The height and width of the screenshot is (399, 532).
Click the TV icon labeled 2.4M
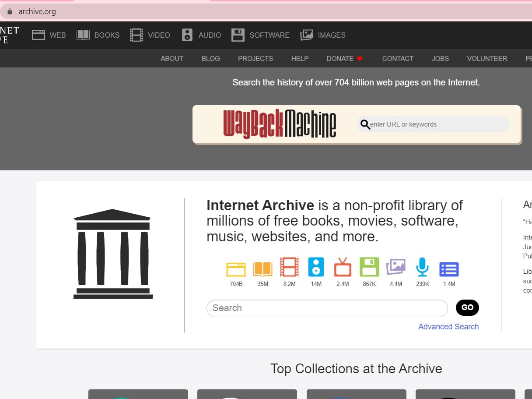click(x=343, y=267)
